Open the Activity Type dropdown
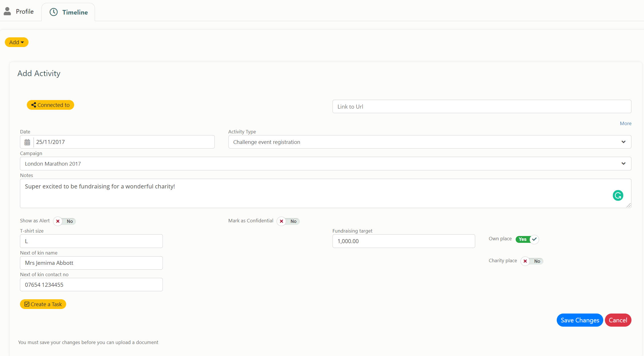Image resolution: width=644 pixels, height=356 pixels. pyautogui.click(x=430, y=142)
